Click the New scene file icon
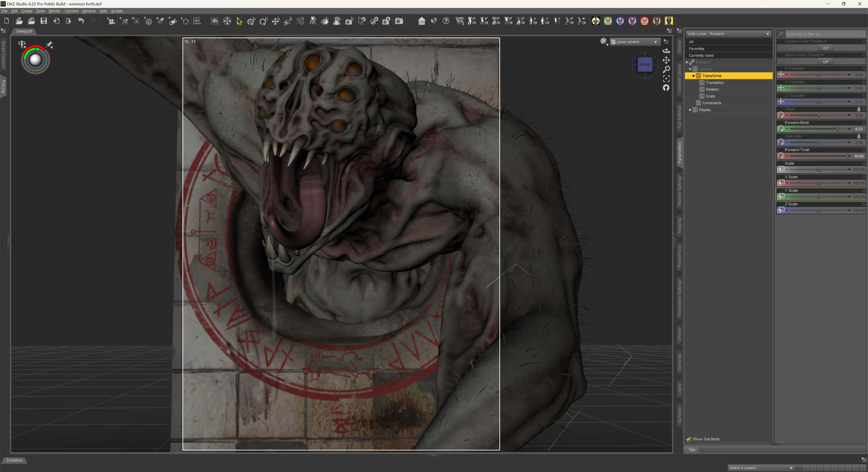 click(x=6, y=21)
